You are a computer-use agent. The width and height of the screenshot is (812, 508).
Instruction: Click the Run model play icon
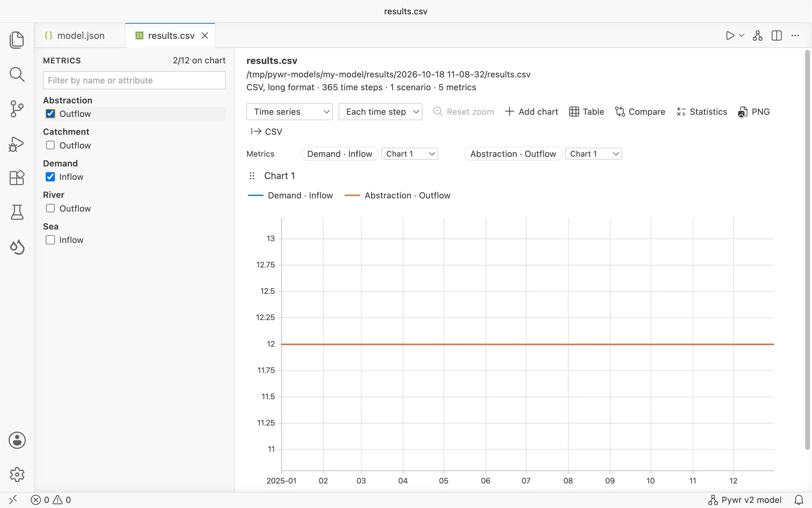730,36
